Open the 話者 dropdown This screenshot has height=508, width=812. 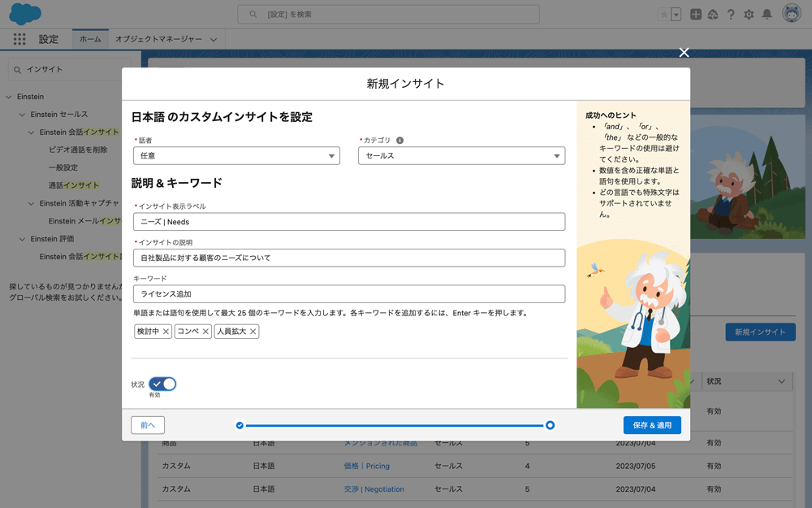tap(235, 156)
